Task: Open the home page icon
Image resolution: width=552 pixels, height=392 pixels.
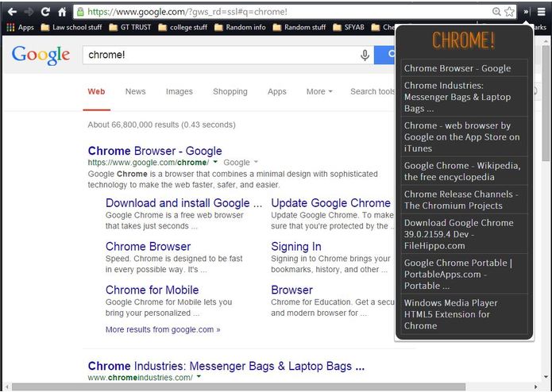Action: [x=62, y=12]
